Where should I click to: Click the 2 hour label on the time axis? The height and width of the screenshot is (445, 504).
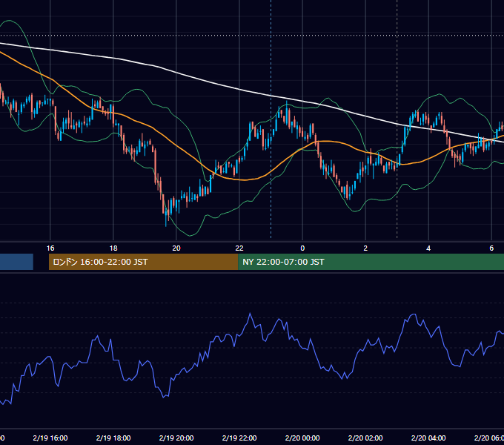click(365, 248)
